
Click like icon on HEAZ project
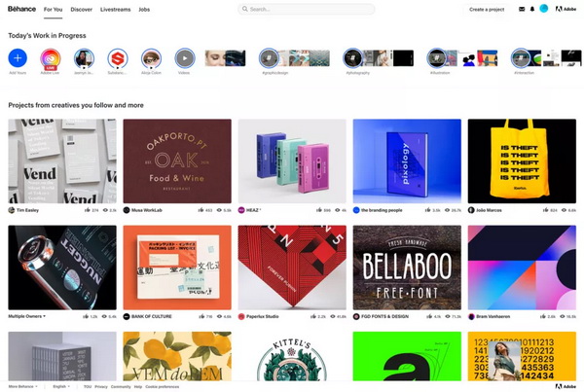pos(319,210)
